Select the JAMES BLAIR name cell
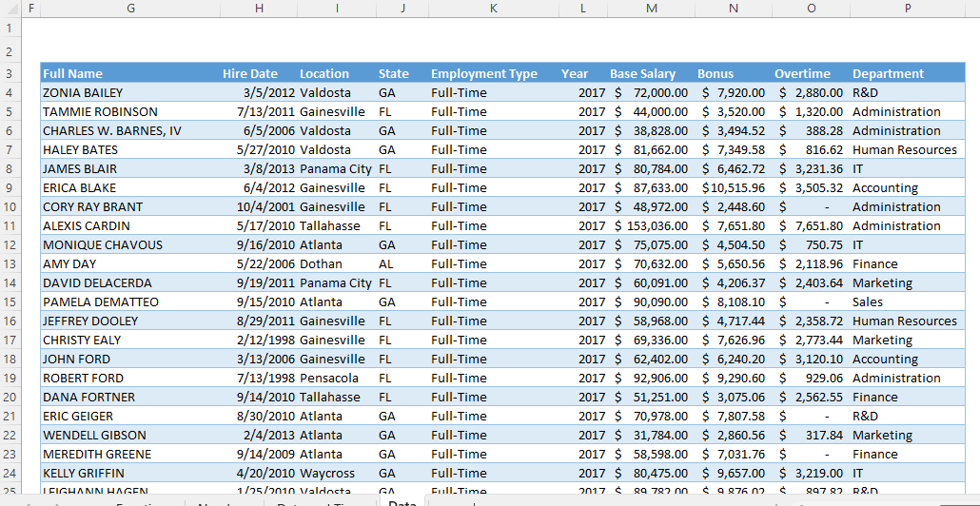This screenshot has height=506, width=980. click(130, 168)
